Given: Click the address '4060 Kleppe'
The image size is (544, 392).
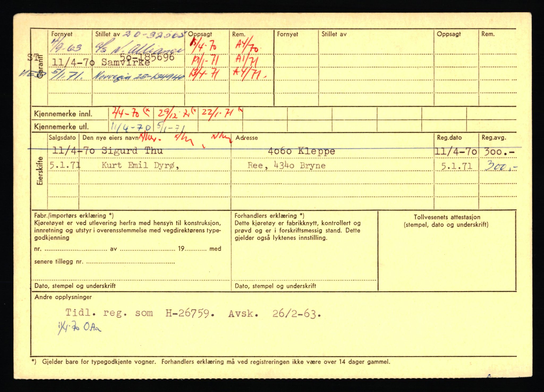Looking at the screenshot, I should (x=301, y=151).
